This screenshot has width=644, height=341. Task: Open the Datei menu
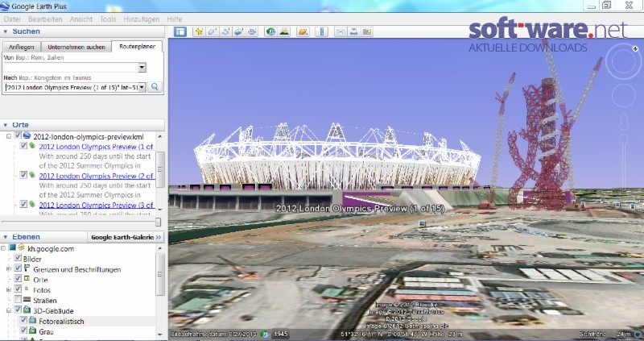12,19
